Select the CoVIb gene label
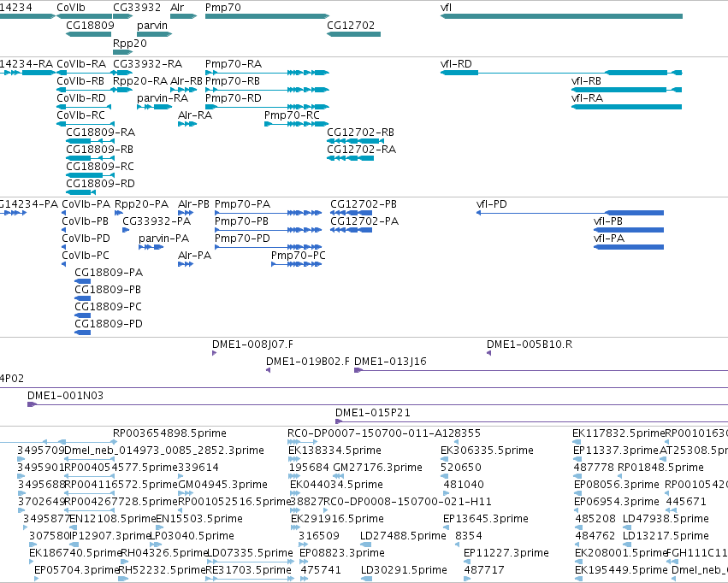Image resolution: width=728 pixels, height=583 pixels. pyautogui.click(x=71, y=8)
